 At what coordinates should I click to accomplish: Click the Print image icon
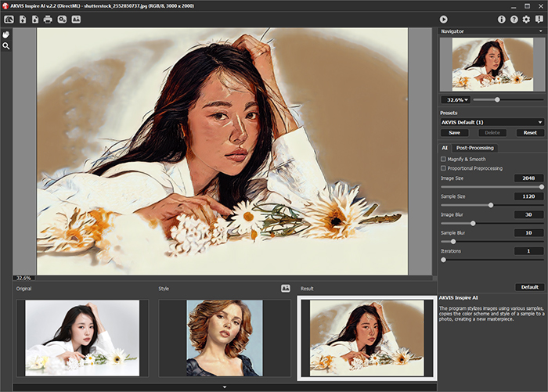[x=48, y=19]
